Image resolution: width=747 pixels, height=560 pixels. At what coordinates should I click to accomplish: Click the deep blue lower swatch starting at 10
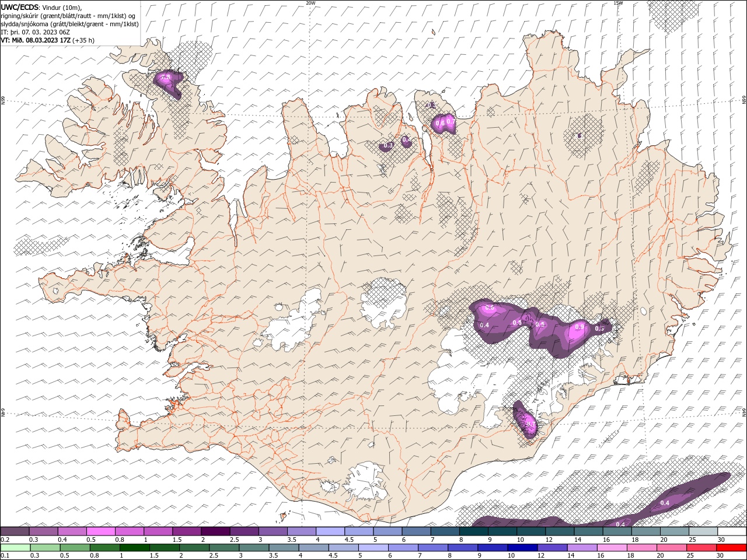[522, 548]
